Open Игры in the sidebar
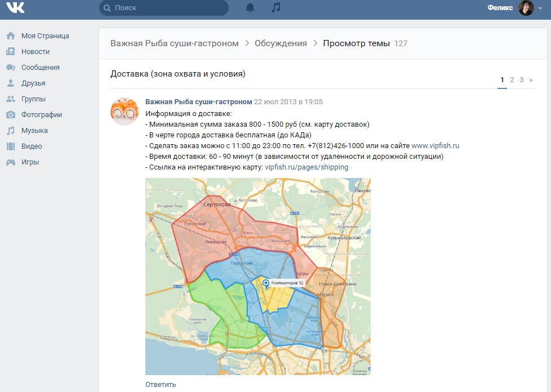This screenshot has height=392, width=551. 30,162
